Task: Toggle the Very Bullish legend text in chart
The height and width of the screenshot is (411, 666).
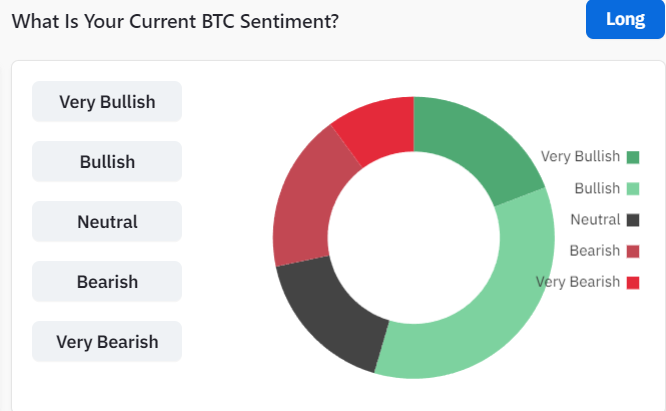Action: [580, 157]
